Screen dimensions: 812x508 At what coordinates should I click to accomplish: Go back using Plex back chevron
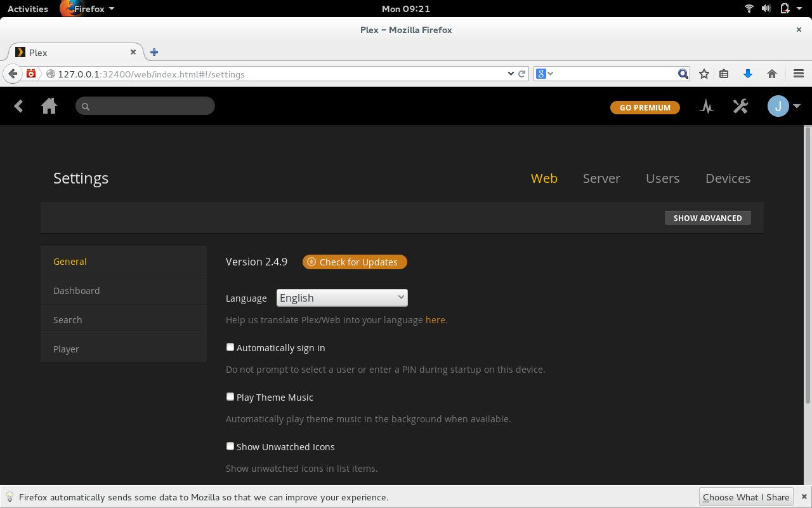[x=19, y=106]
